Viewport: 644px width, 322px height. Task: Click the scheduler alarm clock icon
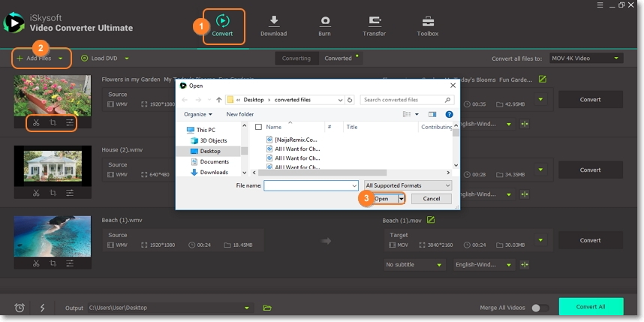click(x=20, y=308)
